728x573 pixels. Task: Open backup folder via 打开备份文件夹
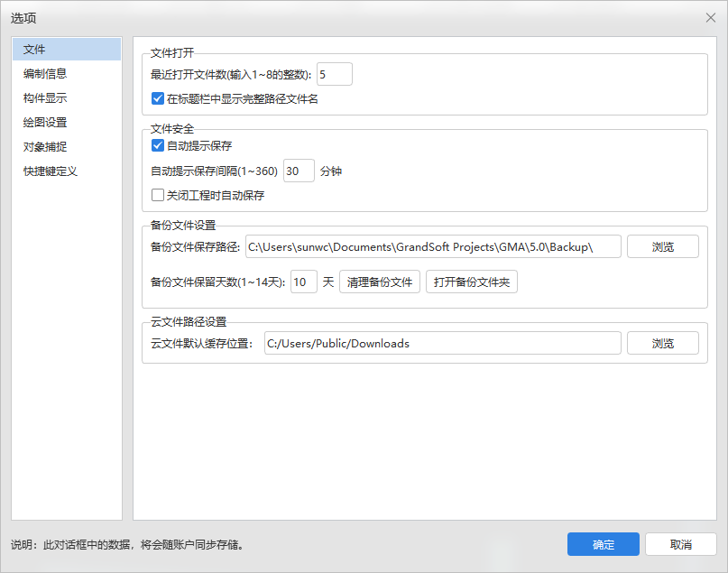click(x=472, y=282)
